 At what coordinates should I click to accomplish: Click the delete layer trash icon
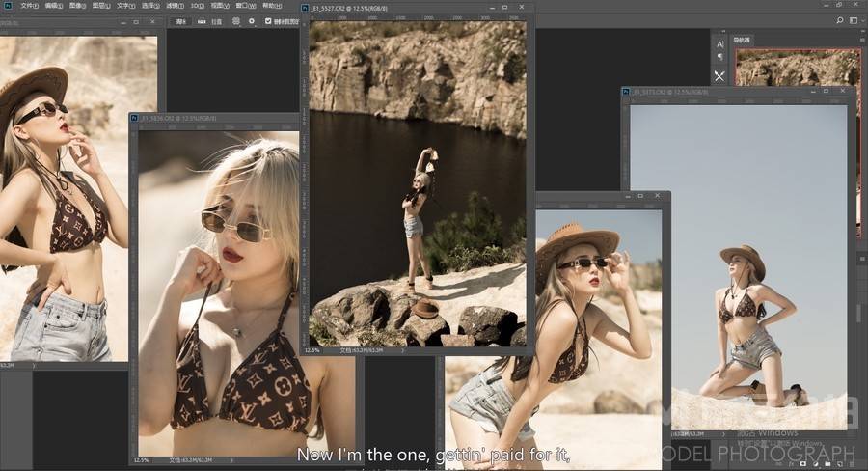point(852,463)
